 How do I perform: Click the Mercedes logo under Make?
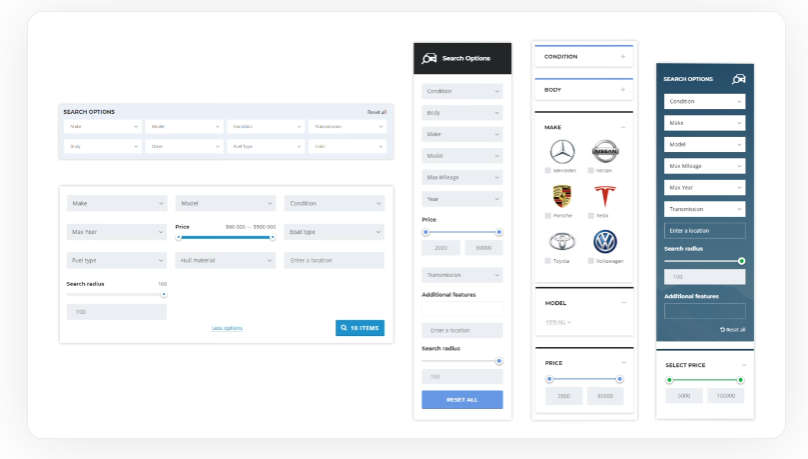(562, 151)
